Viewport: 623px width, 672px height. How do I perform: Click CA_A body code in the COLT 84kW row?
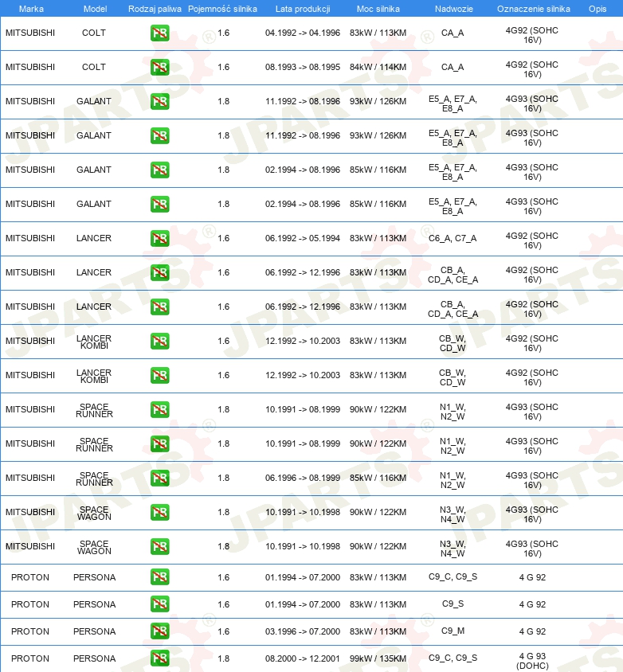point(453,68)
